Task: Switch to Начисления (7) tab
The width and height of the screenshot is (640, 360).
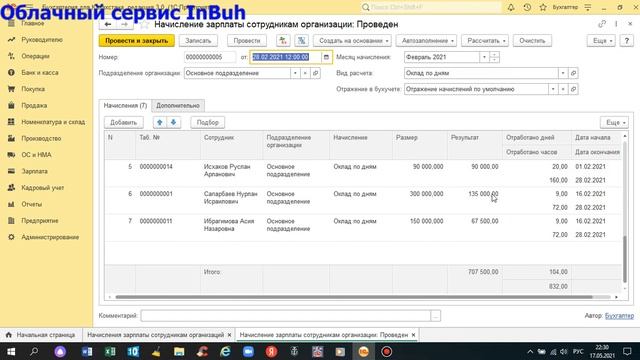Action: click(125, 105)
